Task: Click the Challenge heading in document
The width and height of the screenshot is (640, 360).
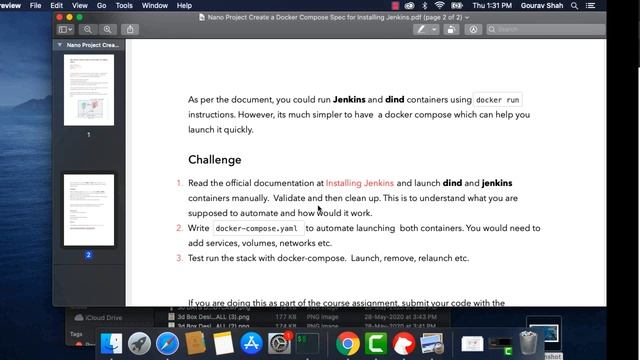Action: pos(215,160)
